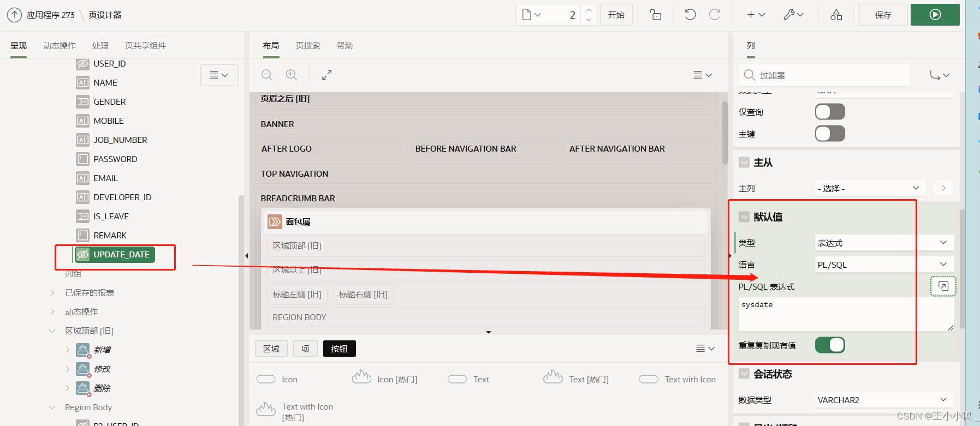Click the 过滤器 search field
980x426 pixels.
824,75
